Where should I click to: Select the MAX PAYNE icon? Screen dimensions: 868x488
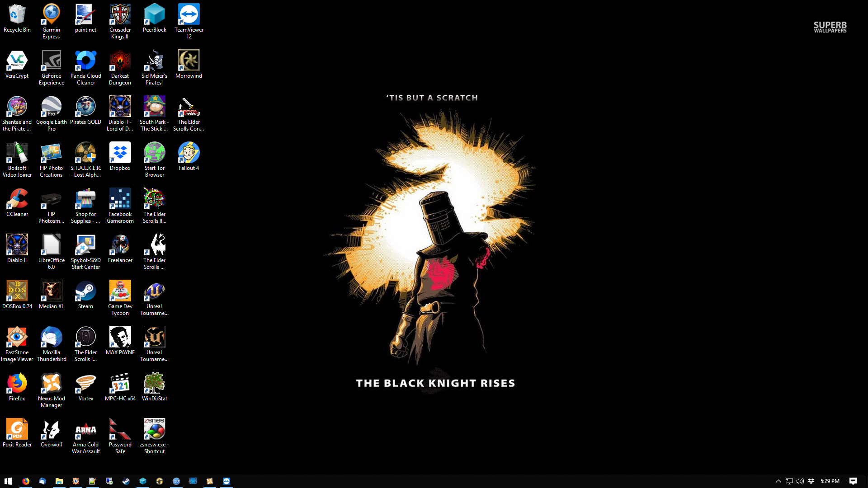coord(120,342)
